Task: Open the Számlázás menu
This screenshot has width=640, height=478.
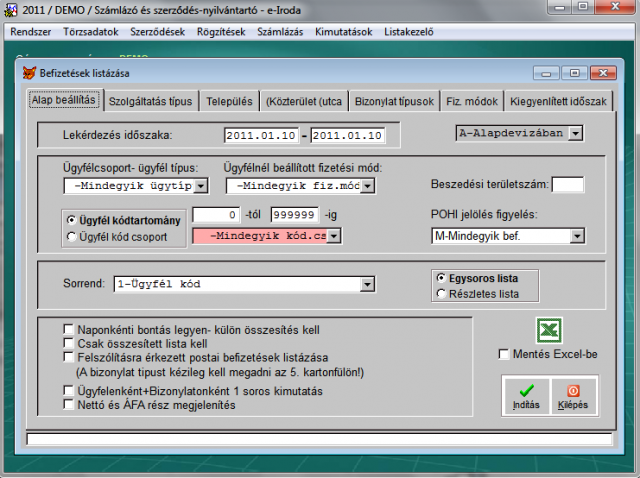Action: pos(280,31)
